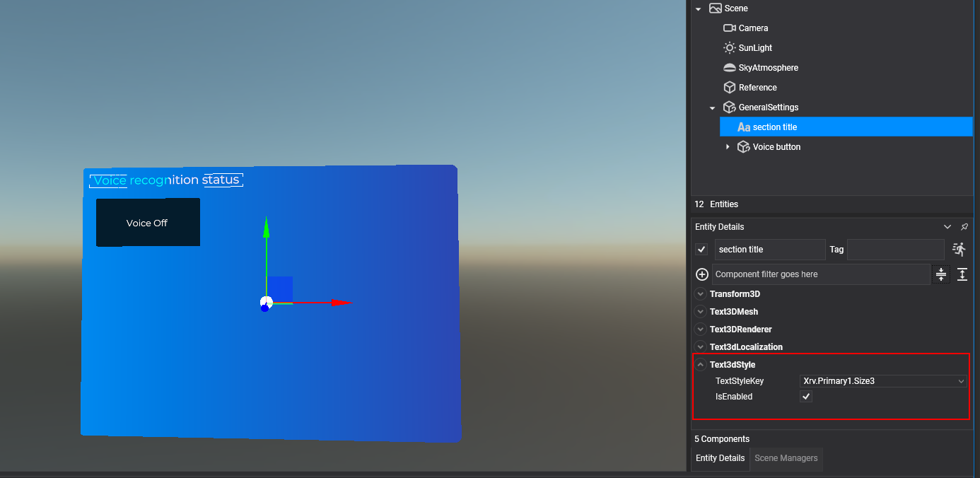
Task: Pin the Entity Details panel
Action: point(964,227)
